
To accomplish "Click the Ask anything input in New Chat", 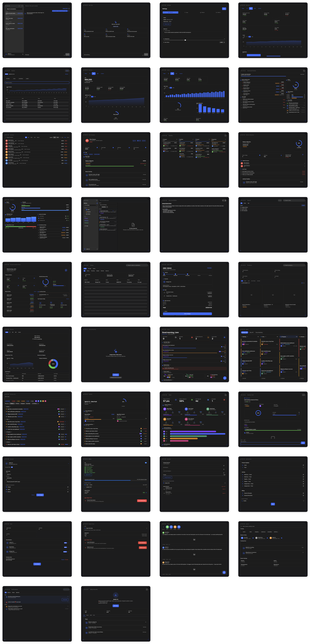I will click(113, 55).
